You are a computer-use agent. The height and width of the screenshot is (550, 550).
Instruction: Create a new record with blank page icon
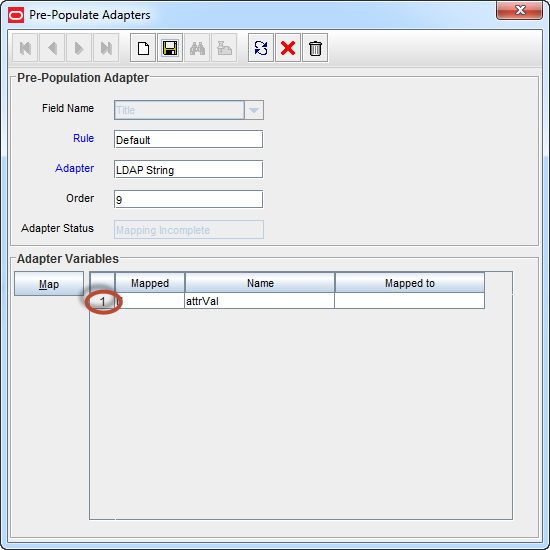[143, 48]
